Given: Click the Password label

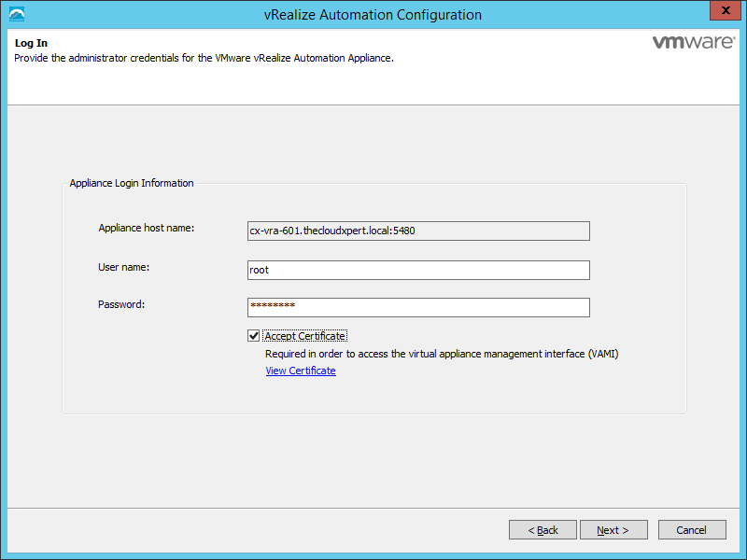Looking at the screenshot, I should pyautogui.click(x=121, y=304).
